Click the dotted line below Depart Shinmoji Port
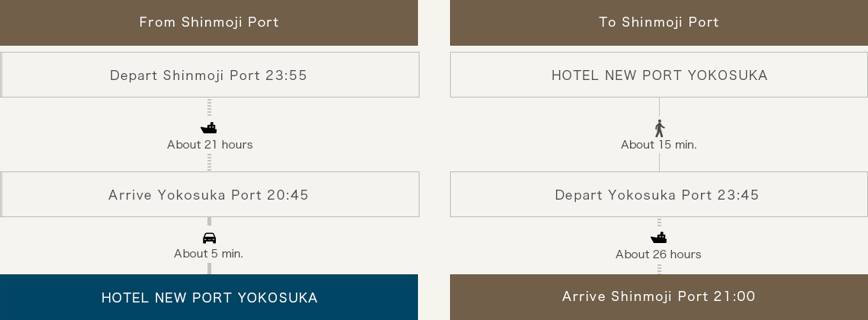Screen dimensions: 868x320 click(x=209, y=107)
